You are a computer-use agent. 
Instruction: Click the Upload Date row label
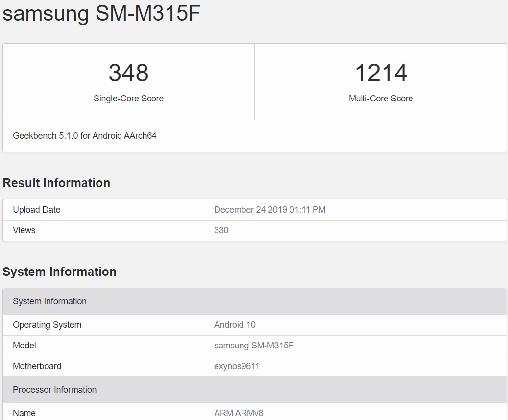[37, 210]
